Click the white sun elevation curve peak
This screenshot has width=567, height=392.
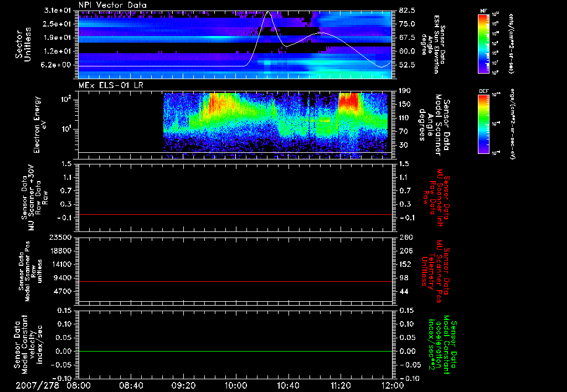(x=268, y=12)
